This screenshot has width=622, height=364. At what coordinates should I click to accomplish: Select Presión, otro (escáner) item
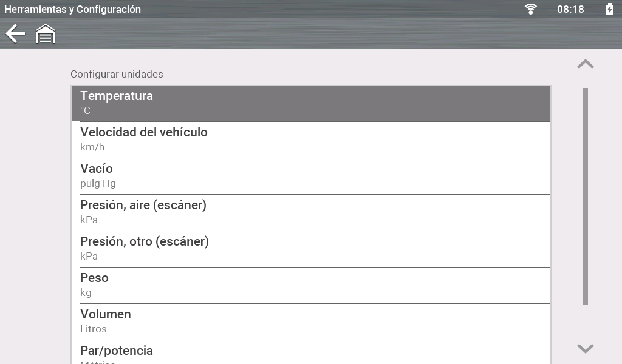(x=310, y=249)
